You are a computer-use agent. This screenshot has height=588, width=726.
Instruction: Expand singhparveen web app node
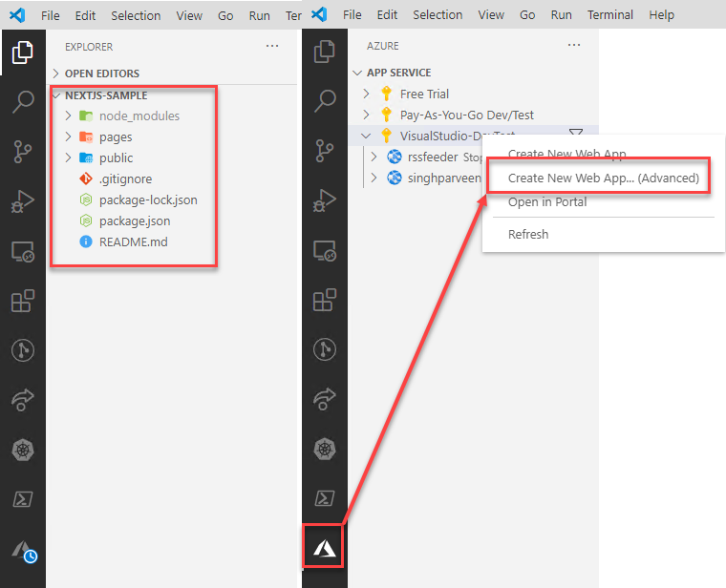[374, 178]
